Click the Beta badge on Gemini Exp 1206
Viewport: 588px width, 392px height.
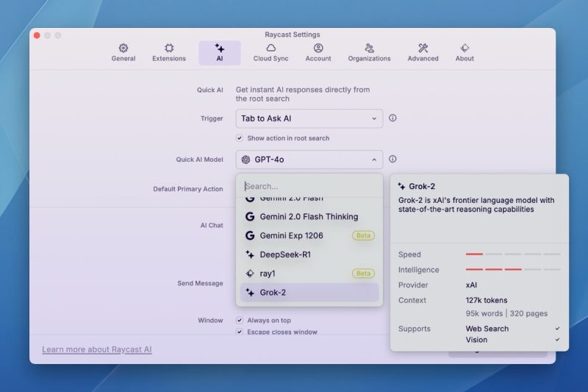[x=363, y=235]
